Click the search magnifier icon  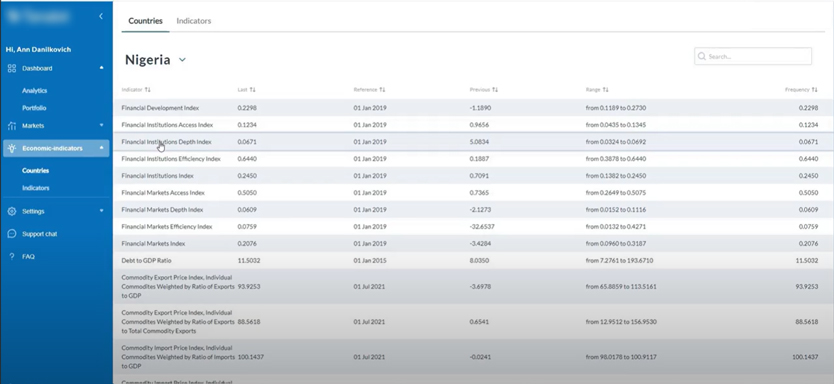(x=702, y=56)
